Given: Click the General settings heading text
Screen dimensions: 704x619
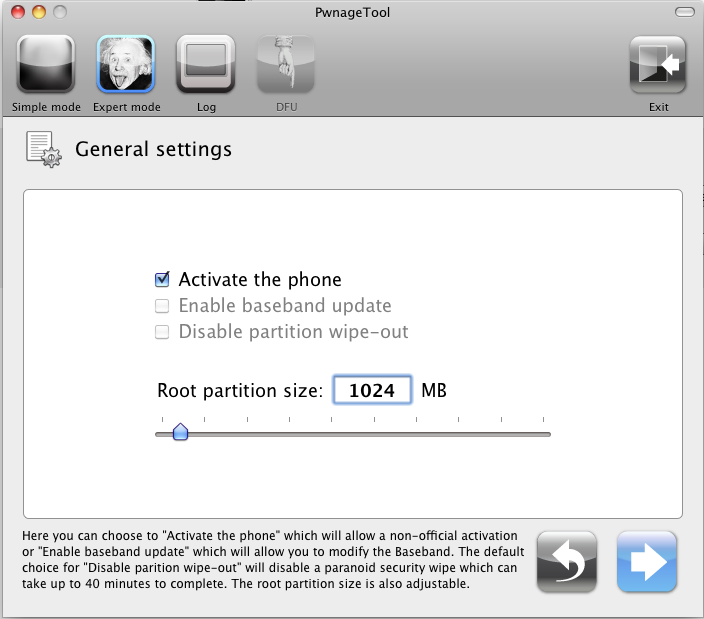Looking at the screenshot, I should [153, 149].
